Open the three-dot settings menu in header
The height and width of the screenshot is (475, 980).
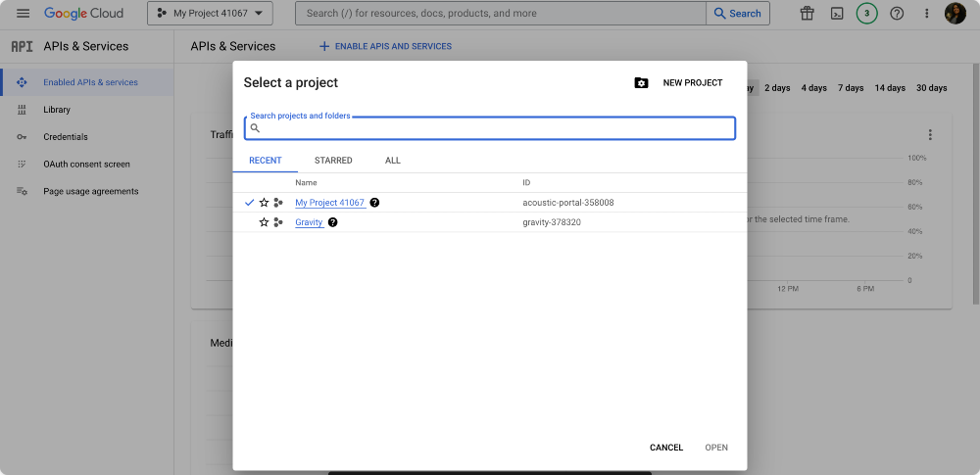click(927, 13)
